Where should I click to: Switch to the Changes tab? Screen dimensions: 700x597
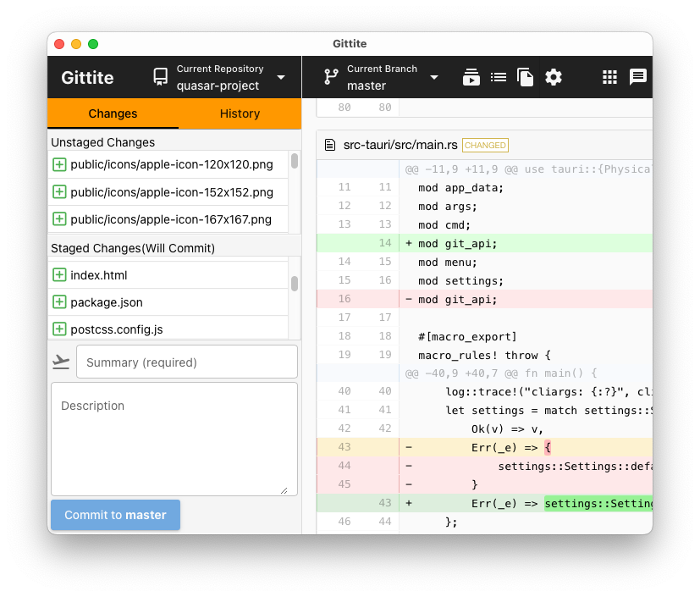click(x=113, y=113)
